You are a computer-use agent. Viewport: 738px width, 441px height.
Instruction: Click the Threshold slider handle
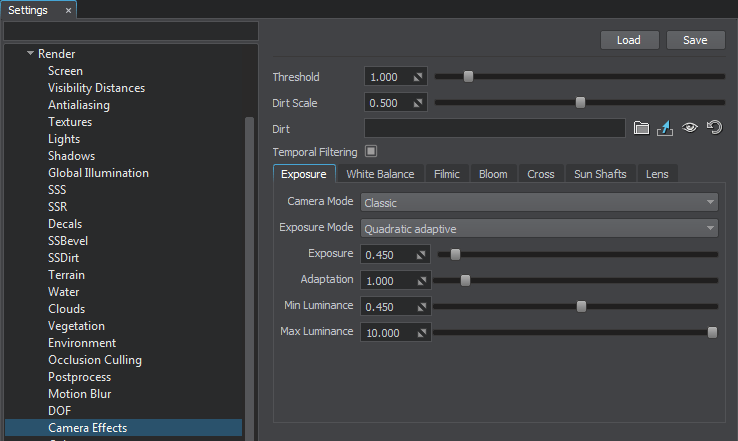coord(468,76)
